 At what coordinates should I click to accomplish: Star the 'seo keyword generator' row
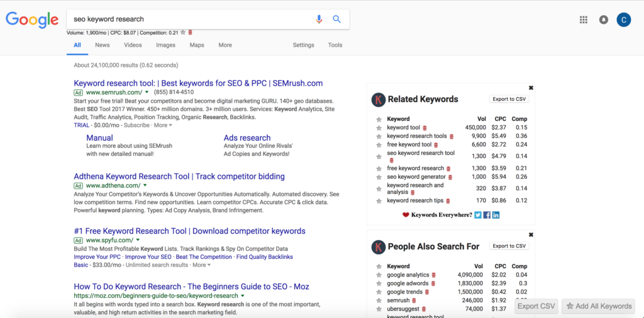click(x=379, y=177)
